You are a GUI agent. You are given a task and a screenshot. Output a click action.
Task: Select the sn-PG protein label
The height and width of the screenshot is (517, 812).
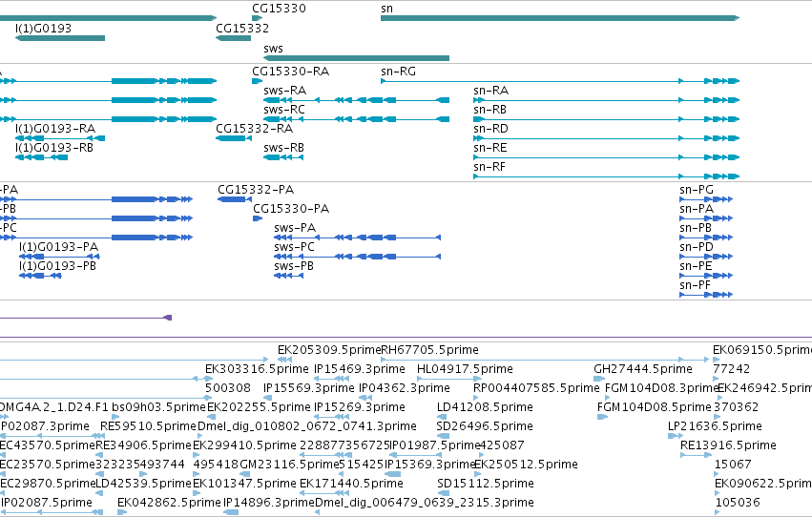697,190
